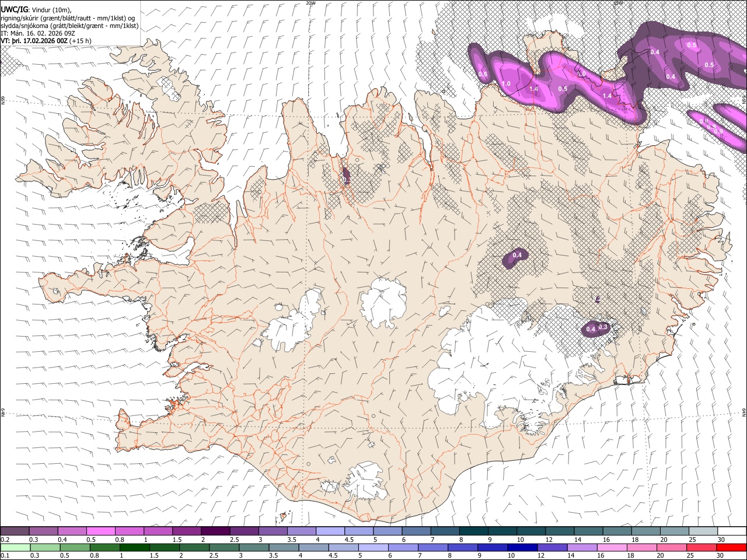Pick the light pink swatch between 16 and 18, lower row
This screenshot has width=747, height=560.
click(x=611, y=547)
